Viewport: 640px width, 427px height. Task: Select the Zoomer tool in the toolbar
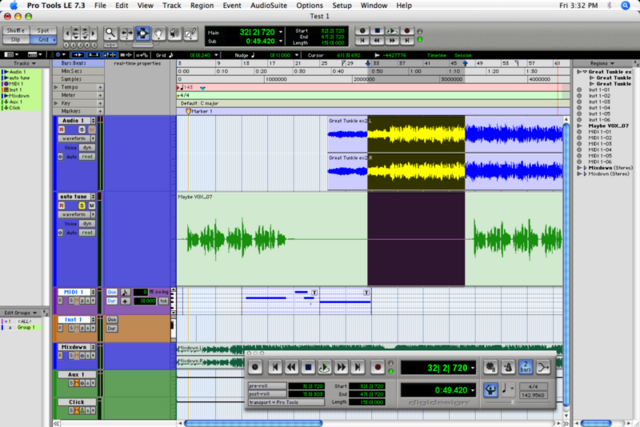[x=110, y=33]
